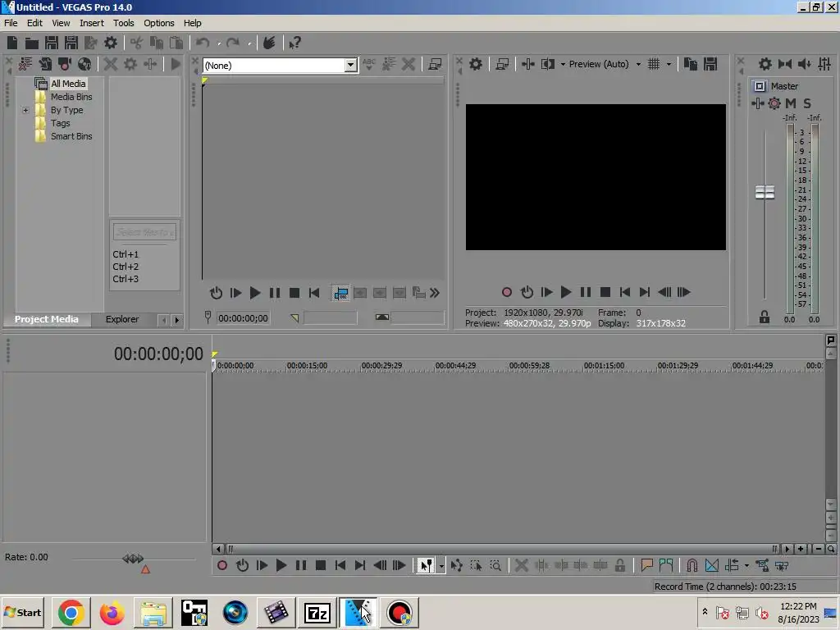840x630 pixels.
Task: Open the trimmer (None) media dropdown
Action: click(351, 66)
